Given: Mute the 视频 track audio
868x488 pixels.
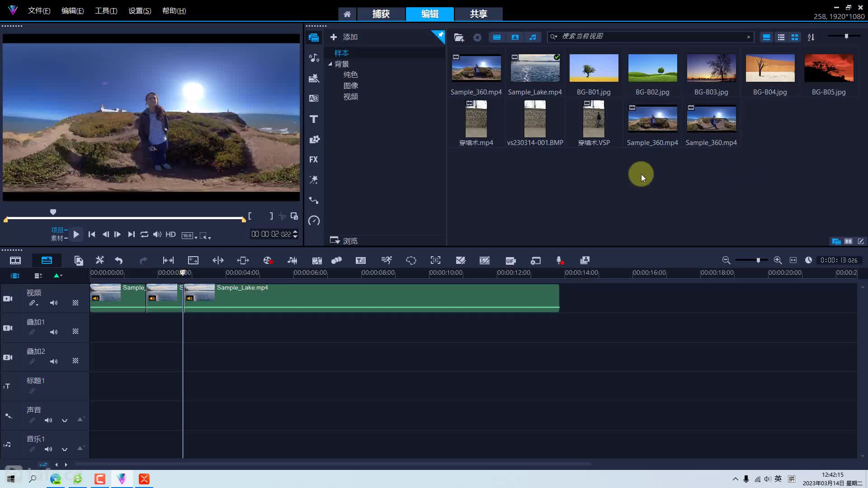Looking at the screenshot, I should 54,303.
